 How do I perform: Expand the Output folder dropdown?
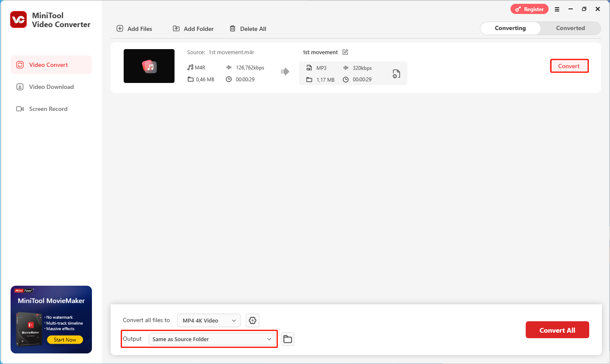(212, 339)
